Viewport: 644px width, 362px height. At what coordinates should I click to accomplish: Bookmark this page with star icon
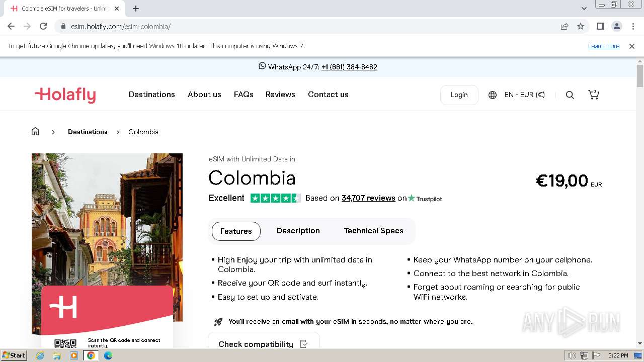click(581, 26)
